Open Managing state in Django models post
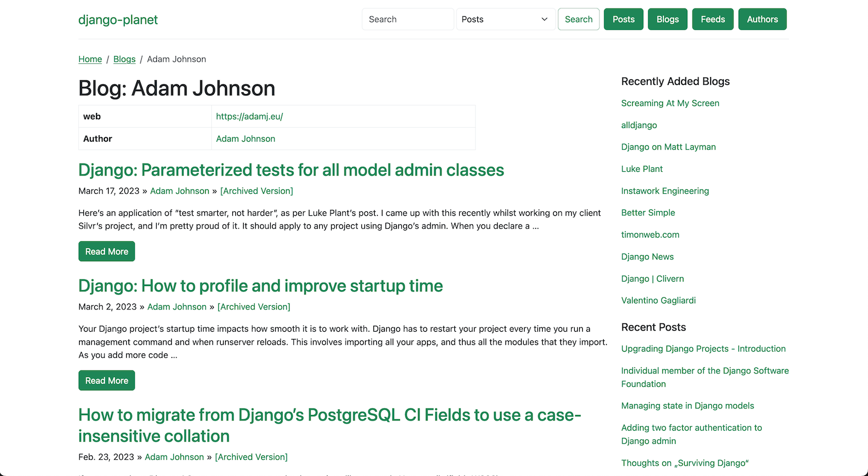The height and width of the screenshot is (476, 868). coord(688,406)
